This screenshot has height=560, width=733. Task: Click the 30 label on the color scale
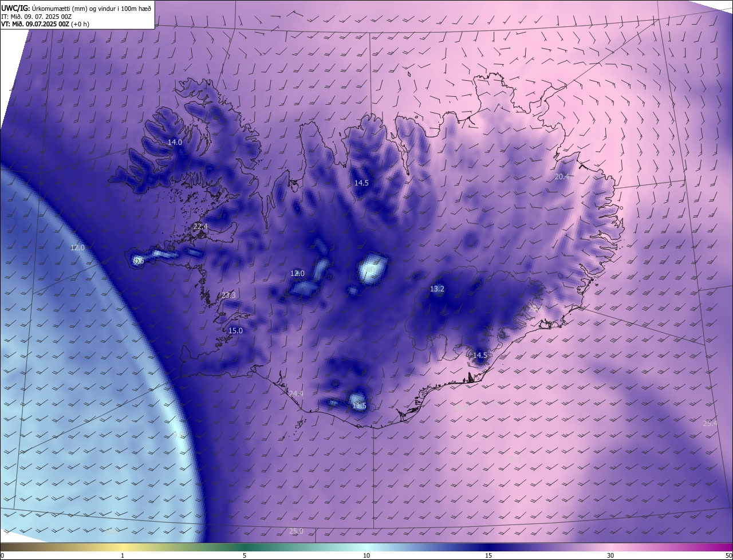610,555
